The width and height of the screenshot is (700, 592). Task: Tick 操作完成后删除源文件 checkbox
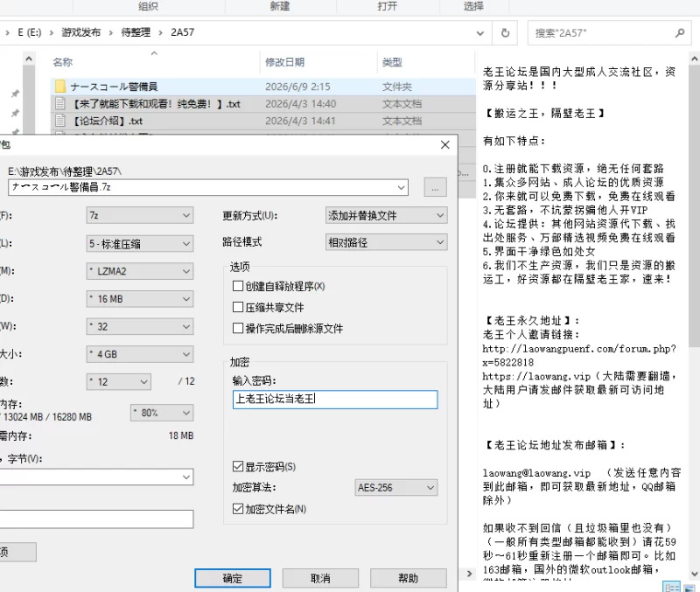pos(238,328)
